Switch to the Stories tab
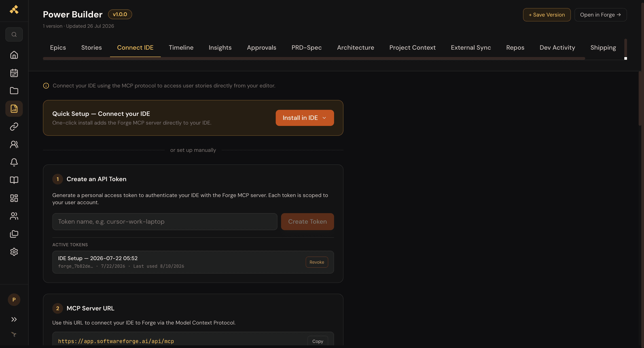Image resolution: width=644 pixels, height=348 pixels. coord(91,47)
